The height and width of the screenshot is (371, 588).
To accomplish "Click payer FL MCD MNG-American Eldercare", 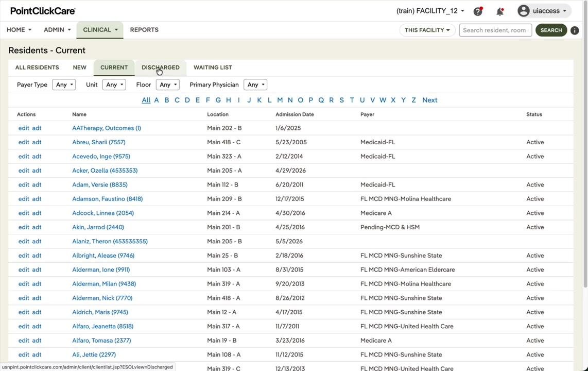I will (x=408, y=269).
